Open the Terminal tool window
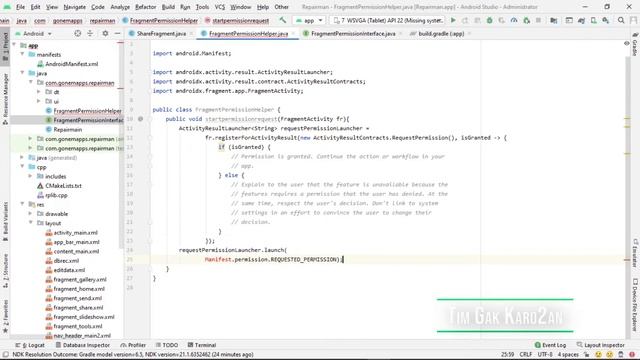 tap(202, 345)
